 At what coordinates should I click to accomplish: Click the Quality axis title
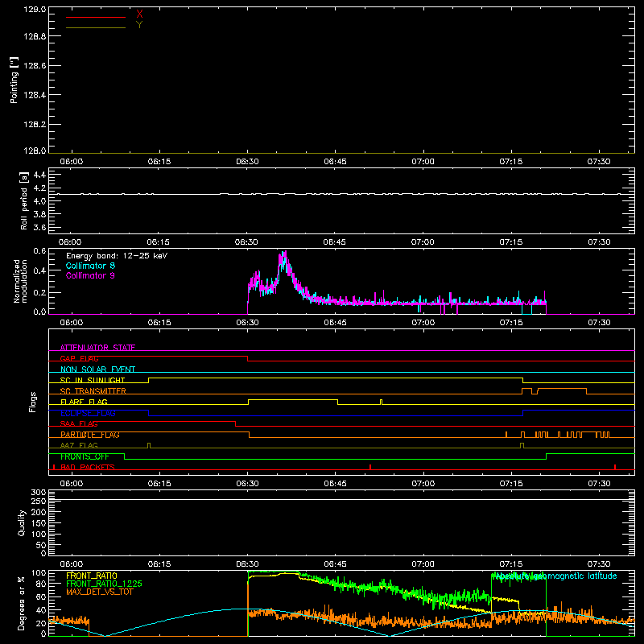coord(22,522)
